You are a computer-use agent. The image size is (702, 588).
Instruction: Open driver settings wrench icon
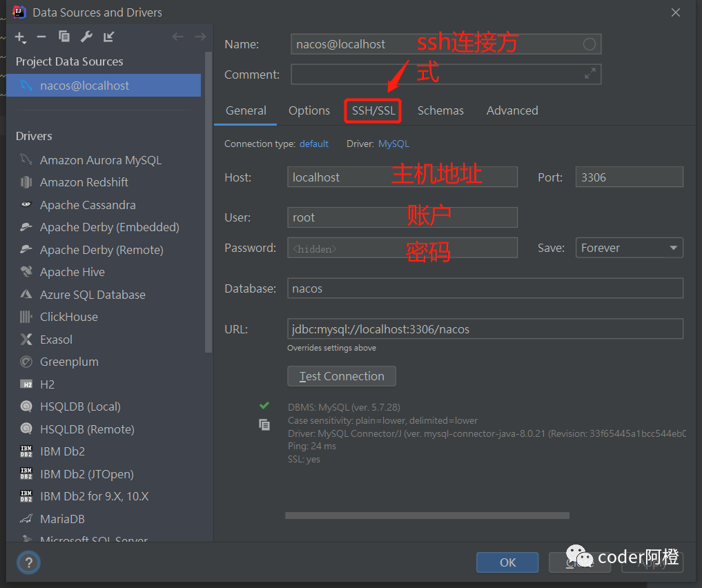pos(86,37)
